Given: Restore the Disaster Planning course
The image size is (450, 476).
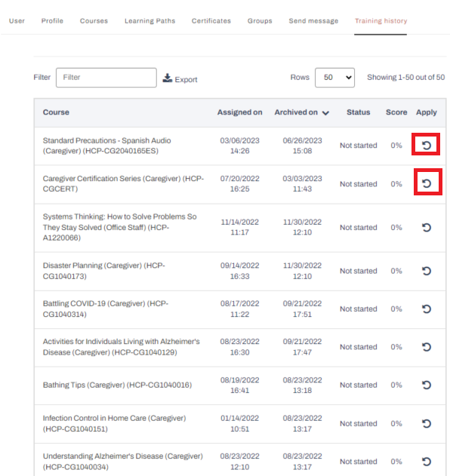Looking at the screenshot, I should 427,271.
